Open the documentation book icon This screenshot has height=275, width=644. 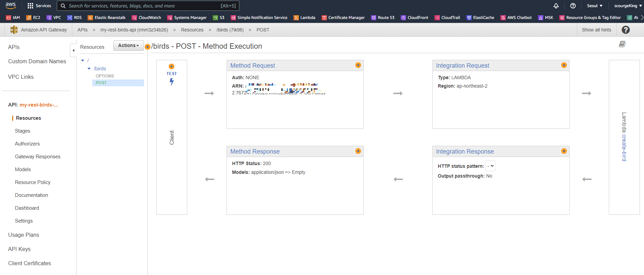[x=622, y=44]
